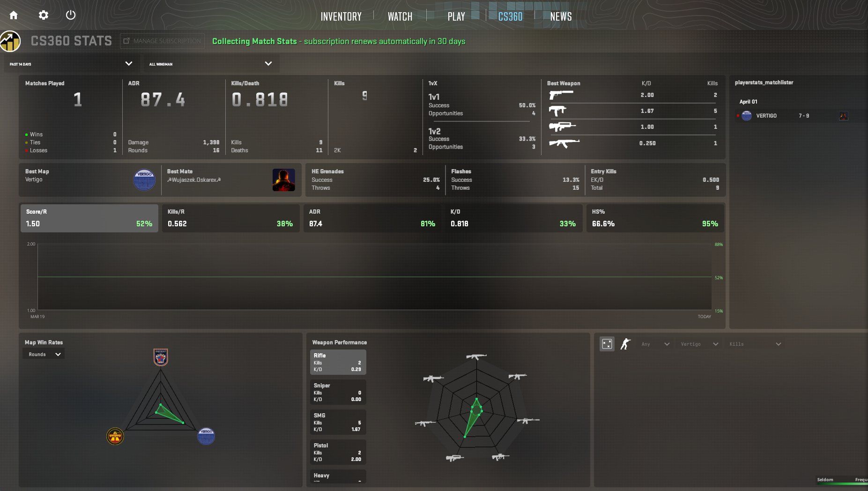Toggle the scatter dots heatmap view
The height and width of the screenshot is (491, 868).
[607, 344]
